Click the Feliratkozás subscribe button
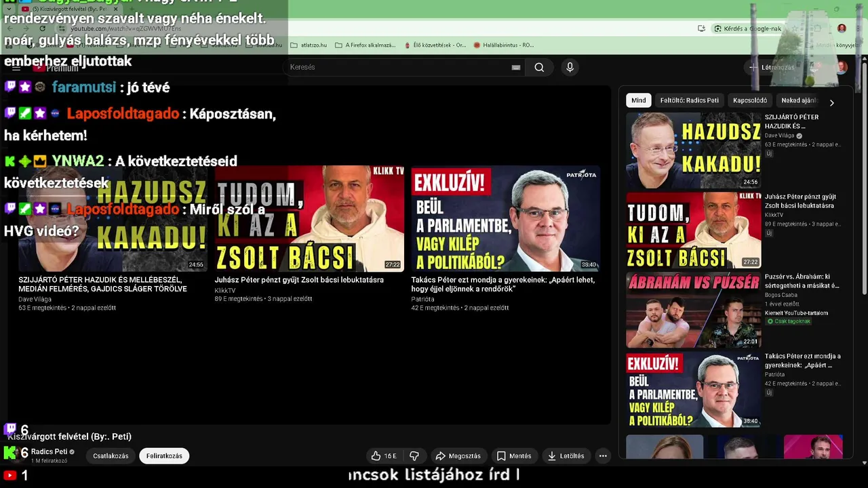This screenshot has width=868, height=488. [x=164, y=456]
